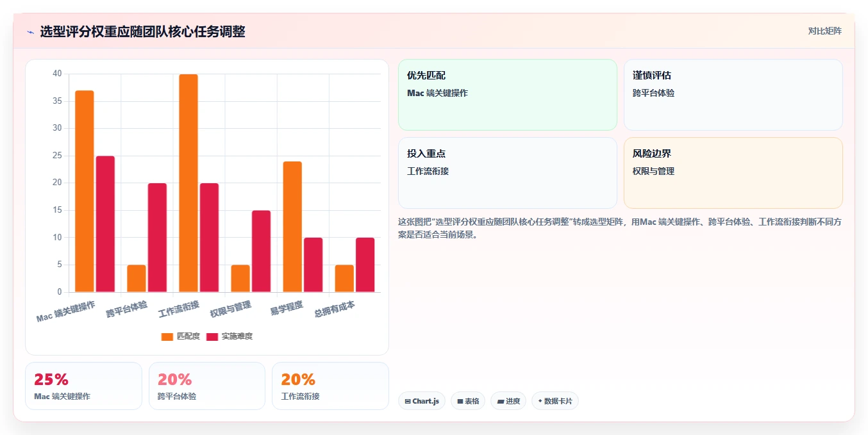This screenshot has height=435, width=868.
Task: Open the 优先匹配 matrix card
Action: [508, 95]
